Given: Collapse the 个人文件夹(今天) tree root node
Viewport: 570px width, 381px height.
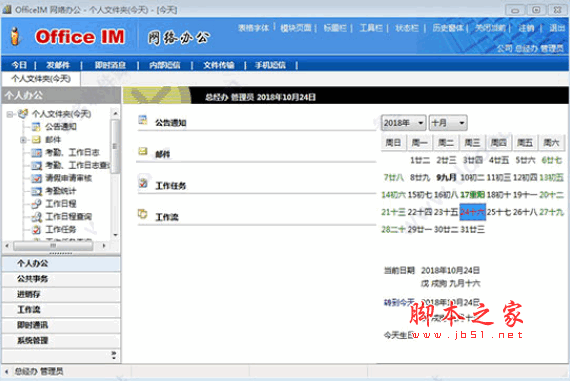Looking at the screenshot, I should tap(10, 114).
